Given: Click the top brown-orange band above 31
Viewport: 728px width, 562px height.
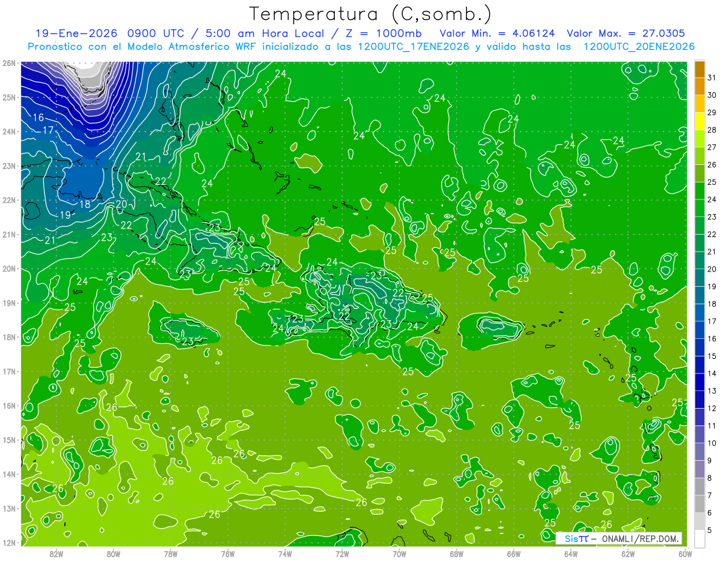Looking at the screenshot, I should 699,69.
